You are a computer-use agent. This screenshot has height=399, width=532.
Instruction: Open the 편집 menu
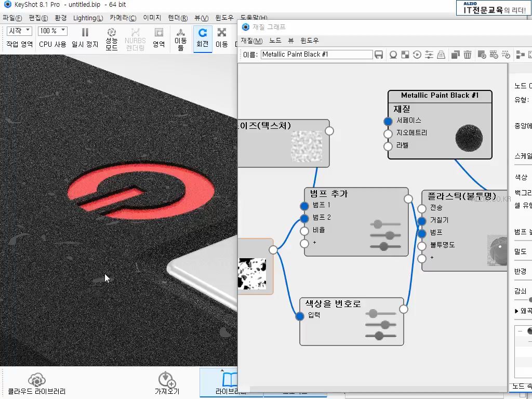click(x=38, y=18)
